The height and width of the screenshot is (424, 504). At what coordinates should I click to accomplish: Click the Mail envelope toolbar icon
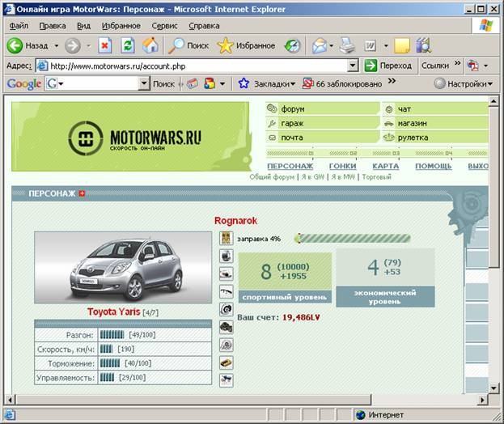point(320,46)
